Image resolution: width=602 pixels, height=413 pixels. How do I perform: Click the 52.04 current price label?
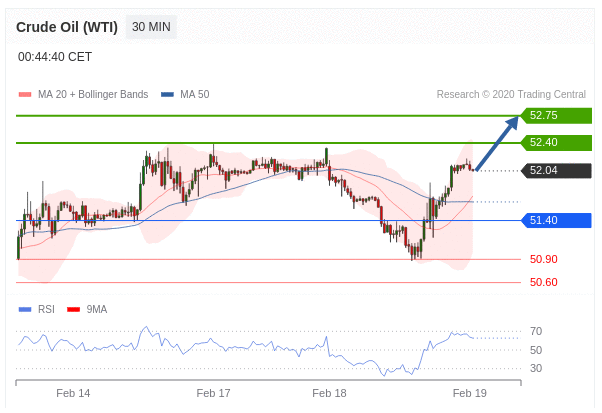(x=556, y=170)
